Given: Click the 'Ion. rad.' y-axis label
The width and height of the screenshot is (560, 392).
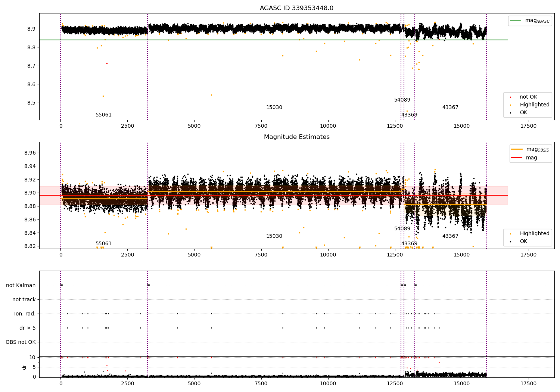Looking at the screenshot, I should (25, 314).
